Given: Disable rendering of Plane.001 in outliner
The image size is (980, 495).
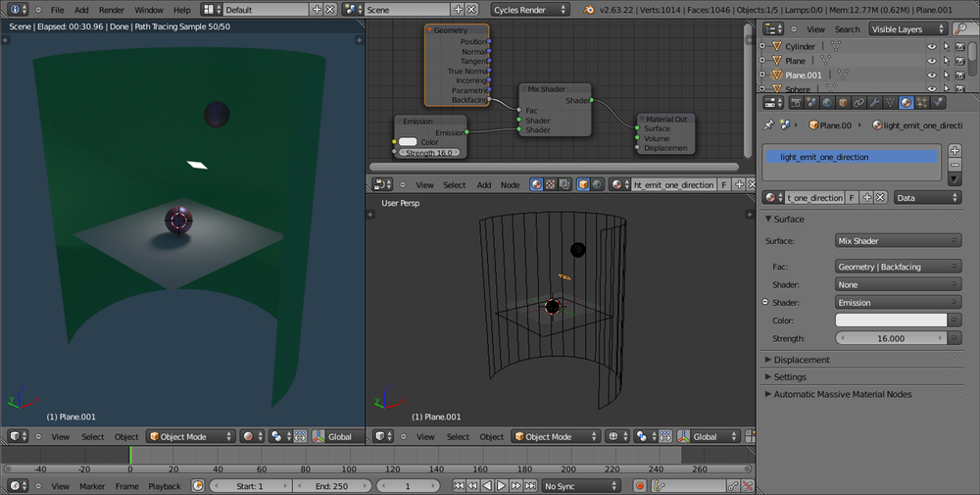Looking at the screenshot, I should click(x=959, y=75).
